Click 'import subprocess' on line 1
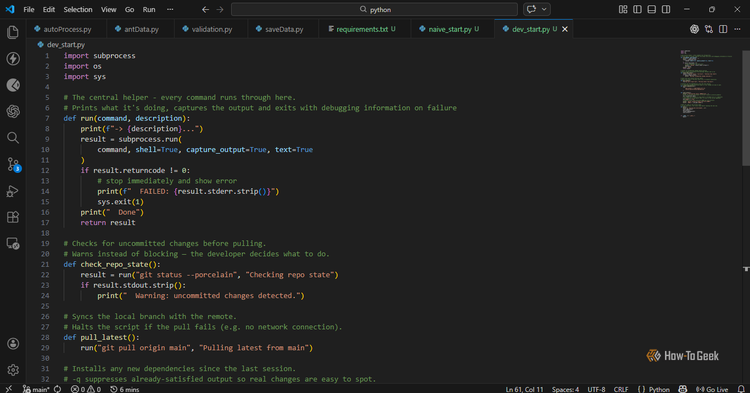Viewport: 750px width, 393px height. (x=99, y=56)
